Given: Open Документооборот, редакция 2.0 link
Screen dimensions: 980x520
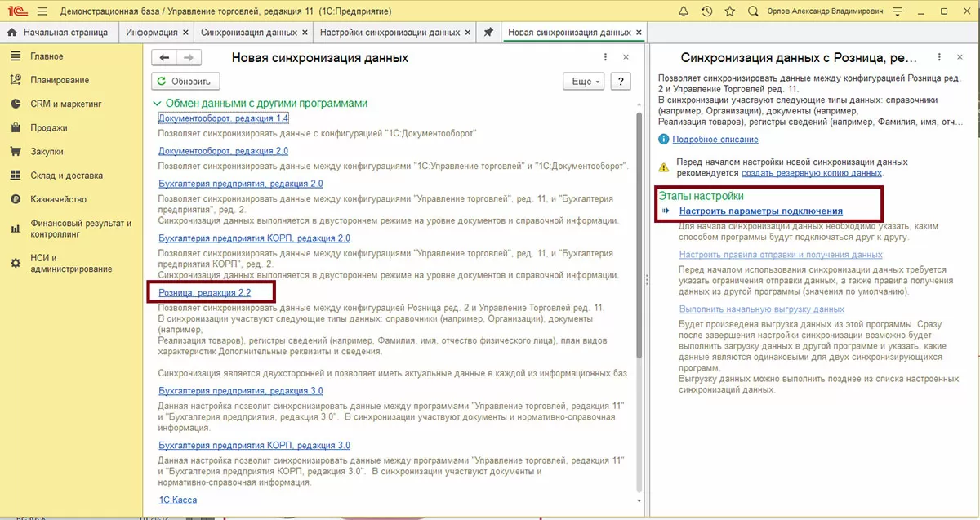Looking at the screenshot, I should [x=223, y=151].
